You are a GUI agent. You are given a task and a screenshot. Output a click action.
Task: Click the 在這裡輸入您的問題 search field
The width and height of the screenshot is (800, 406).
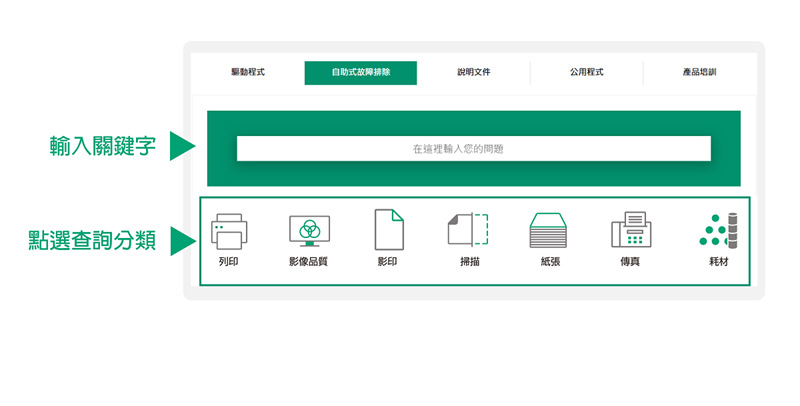[473, 149]
